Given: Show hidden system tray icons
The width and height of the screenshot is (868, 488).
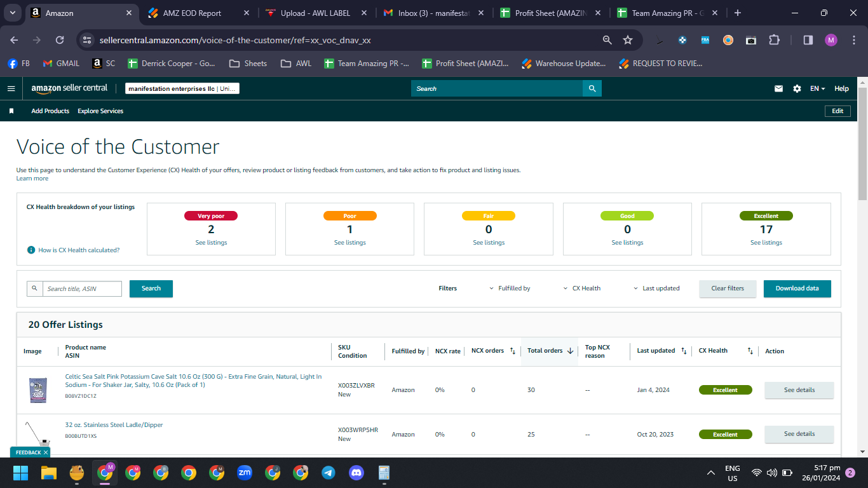Looking at the screenshot, I should click(x=711, y=473).
